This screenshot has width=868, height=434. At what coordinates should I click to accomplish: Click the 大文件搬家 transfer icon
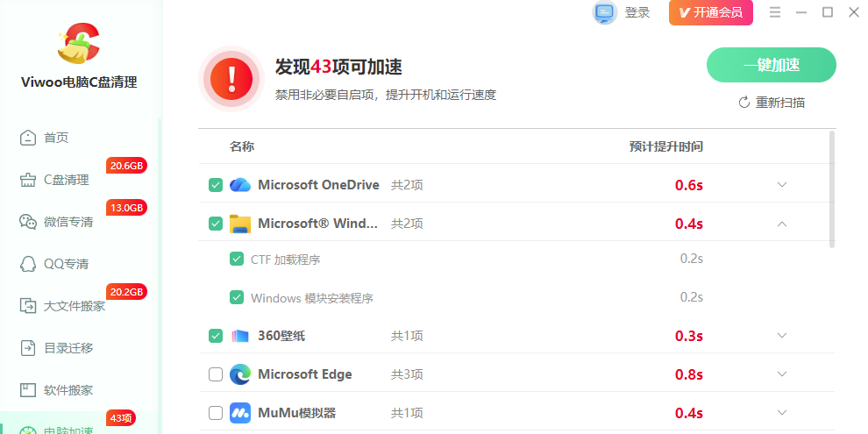click(x=28, y=306)
